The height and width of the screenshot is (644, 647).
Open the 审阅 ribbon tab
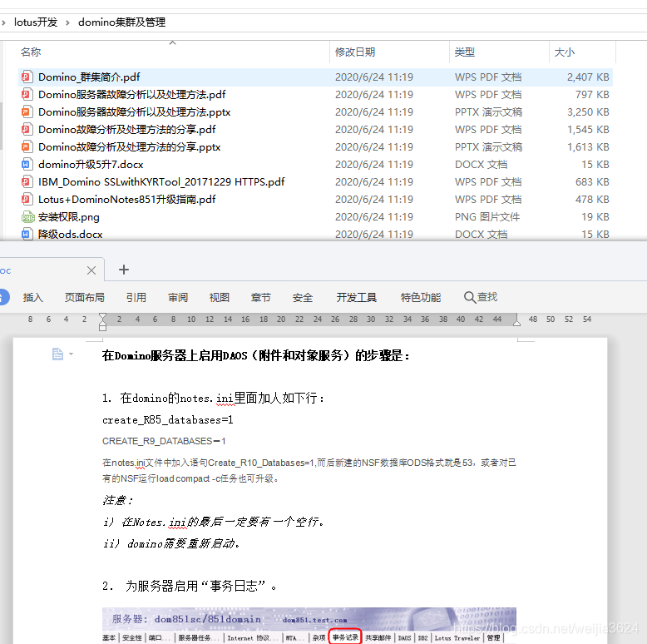[x=178, y=297]
